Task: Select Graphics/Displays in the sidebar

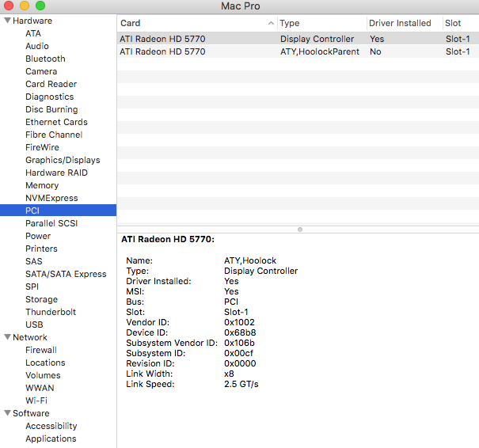Action: (x=63, y=160)
